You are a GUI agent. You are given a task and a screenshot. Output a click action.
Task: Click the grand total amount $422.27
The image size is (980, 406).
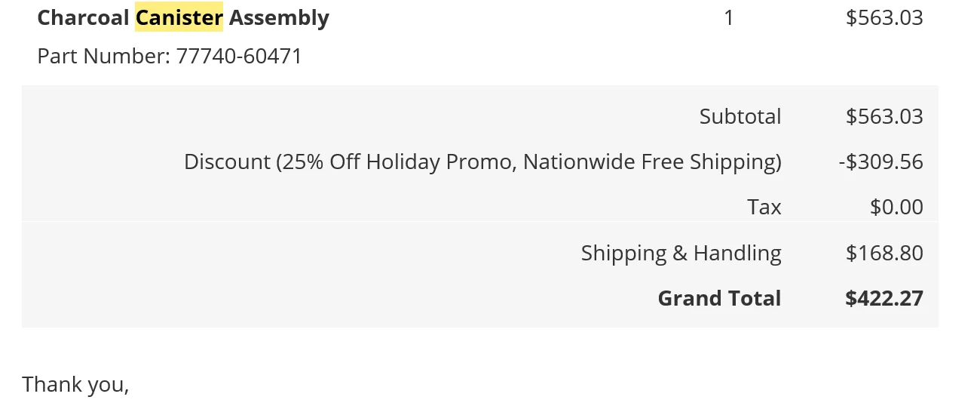(x=884, y=298)
